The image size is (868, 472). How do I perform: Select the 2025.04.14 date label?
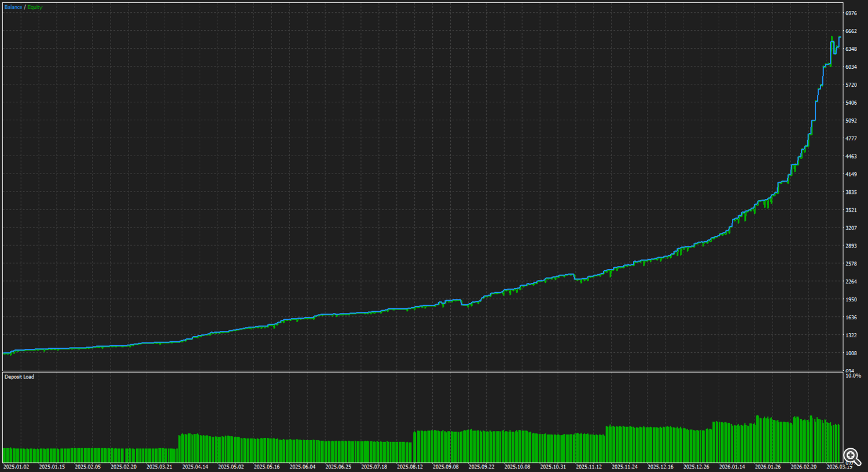(195, 467)
